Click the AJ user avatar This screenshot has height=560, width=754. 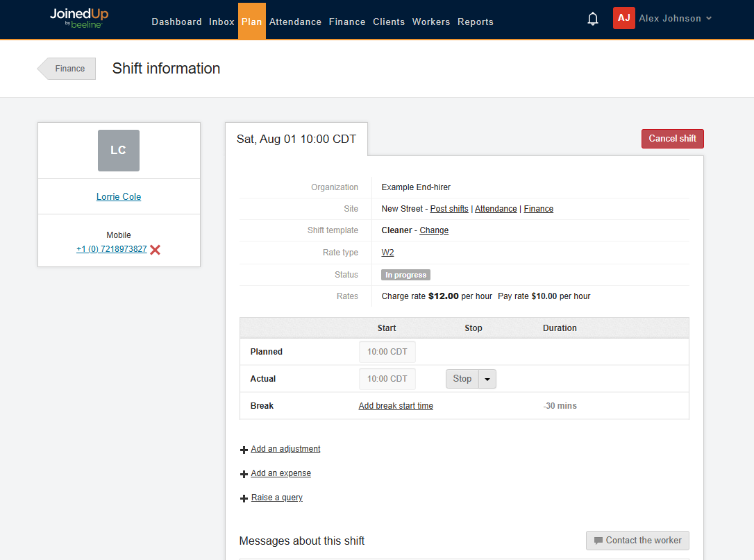point(623,18)
